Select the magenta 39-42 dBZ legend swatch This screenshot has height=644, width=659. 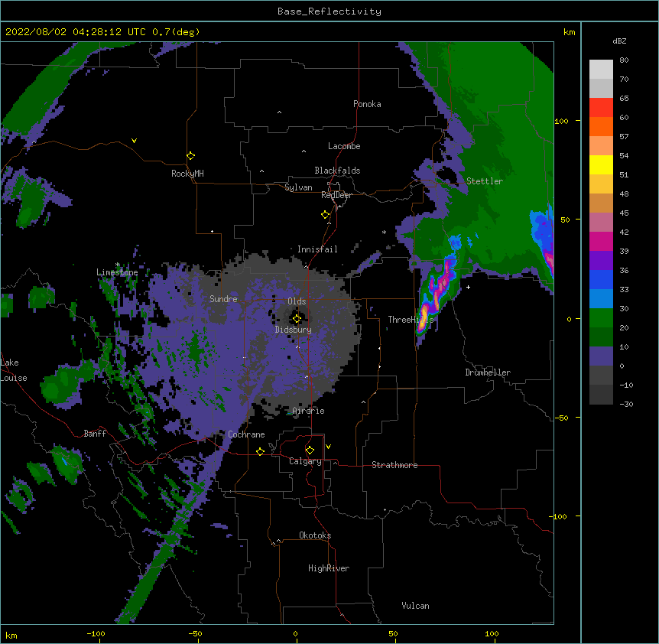601,241
